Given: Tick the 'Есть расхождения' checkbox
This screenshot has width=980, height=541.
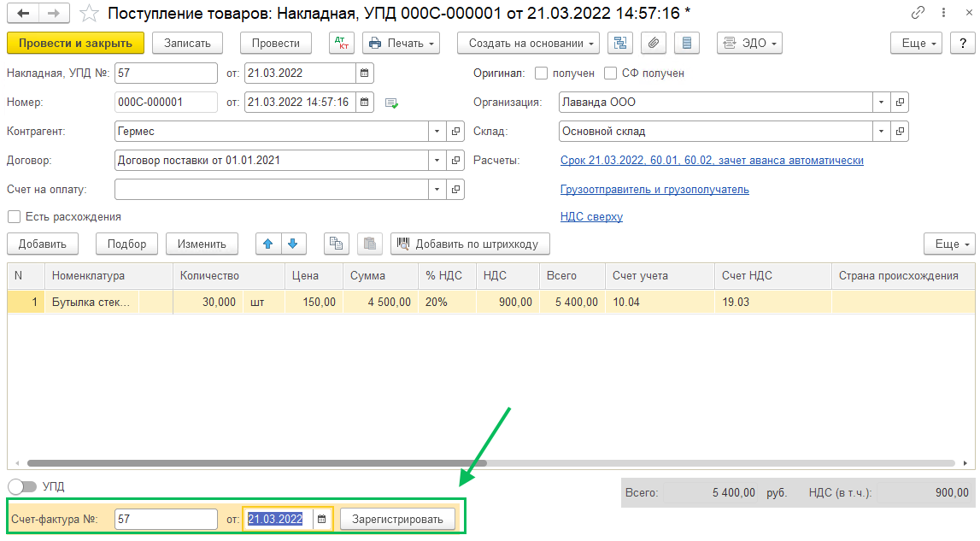Looking at the screenshot, I should pos(14,217).
